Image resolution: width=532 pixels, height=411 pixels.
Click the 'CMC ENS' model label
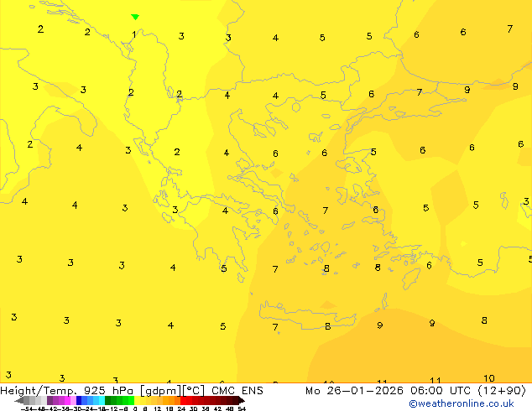237,391
